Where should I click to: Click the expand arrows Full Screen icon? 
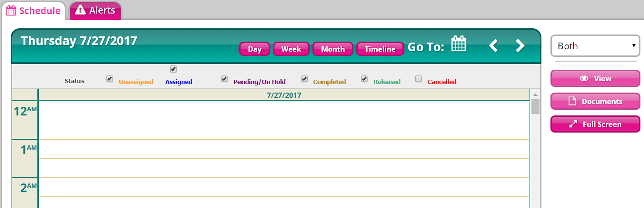pyautogui.click(x=573, y=124)
